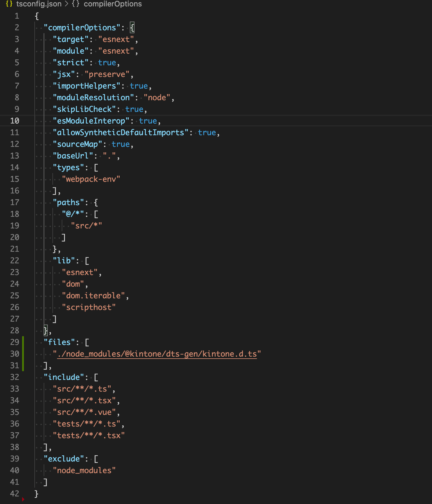Click the "module" key
The height and width of the screenshot is (504, 432).
[x=71, y=51]
